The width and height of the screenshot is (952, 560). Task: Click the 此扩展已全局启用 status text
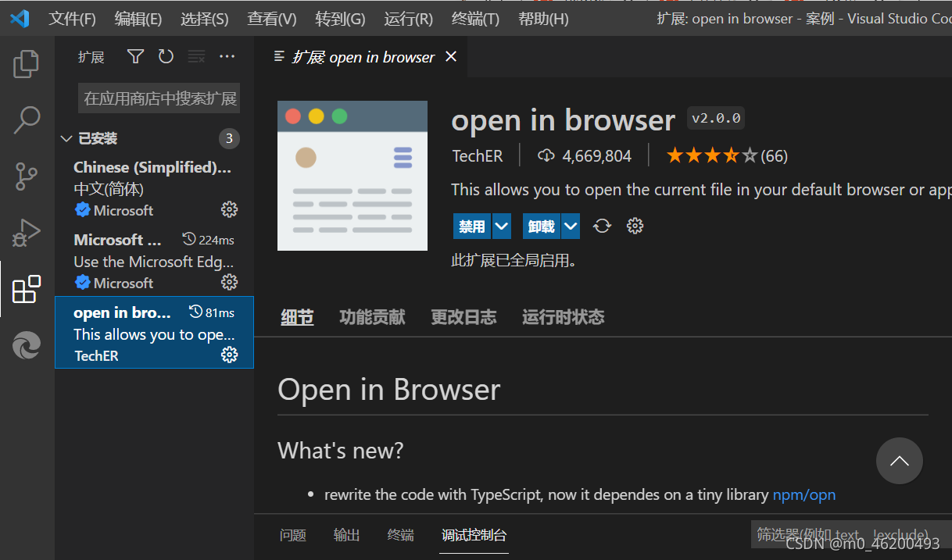[x=514, y=260]
